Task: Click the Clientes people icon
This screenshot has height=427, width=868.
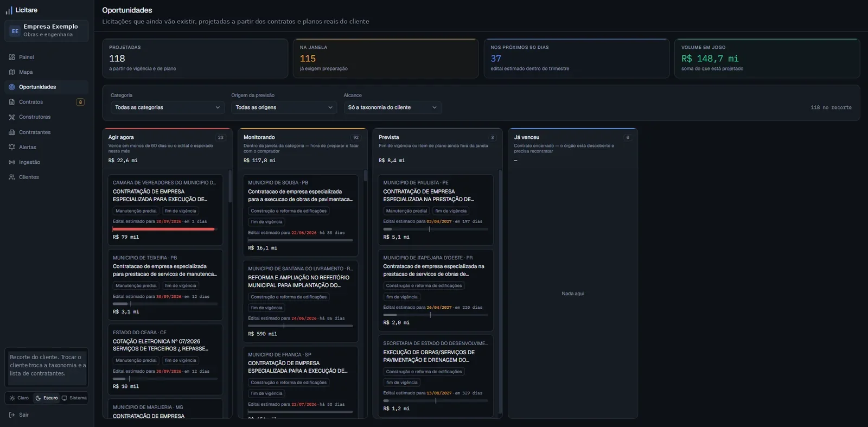Action: [12, 177]
